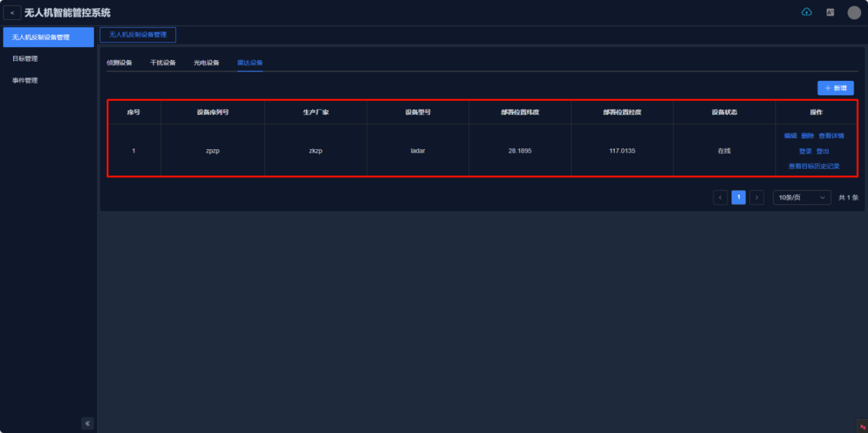Collapse the sidebar with double-chevron icon

(x=88, y=423)
